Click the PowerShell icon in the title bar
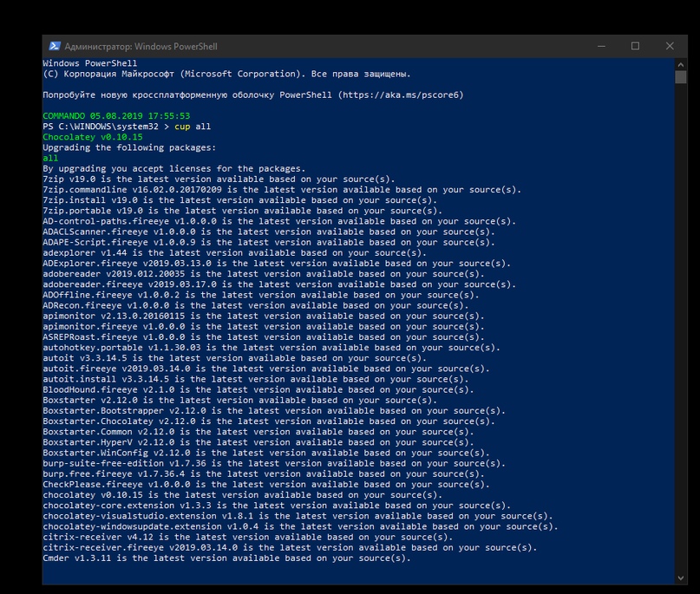Screen dimensions: 700x594 coord(54,46)
